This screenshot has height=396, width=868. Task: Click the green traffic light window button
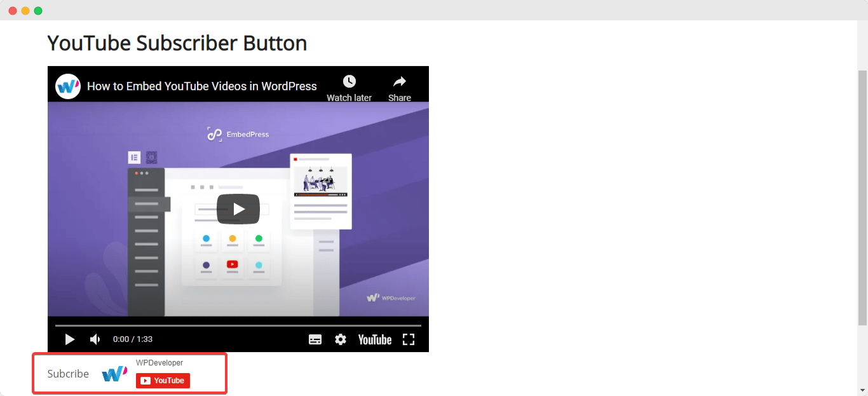tap(38, 10)
